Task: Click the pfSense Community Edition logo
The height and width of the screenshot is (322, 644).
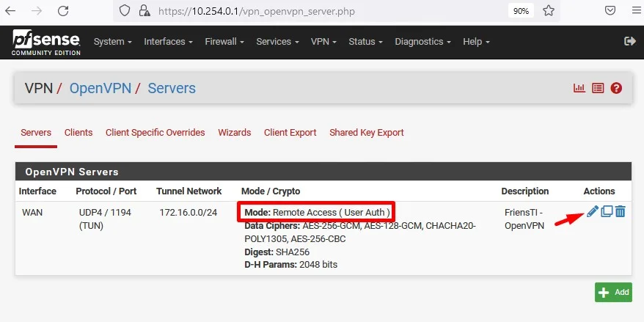Action: [46, 42]
